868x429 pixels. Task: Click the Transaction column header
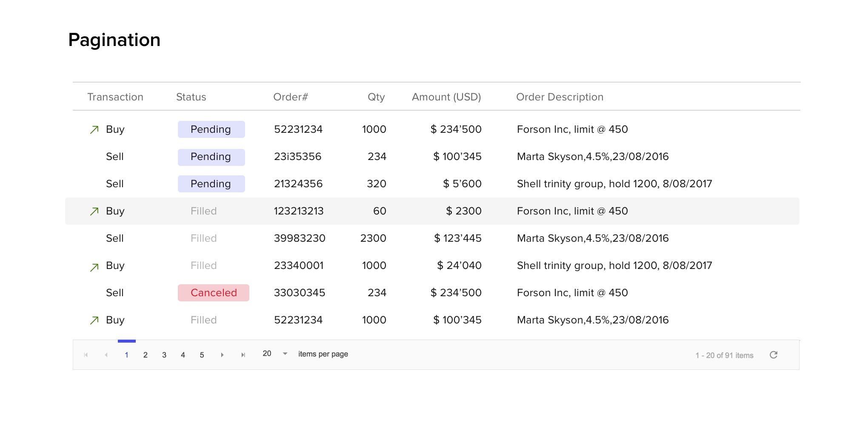[x=115, y=97]
